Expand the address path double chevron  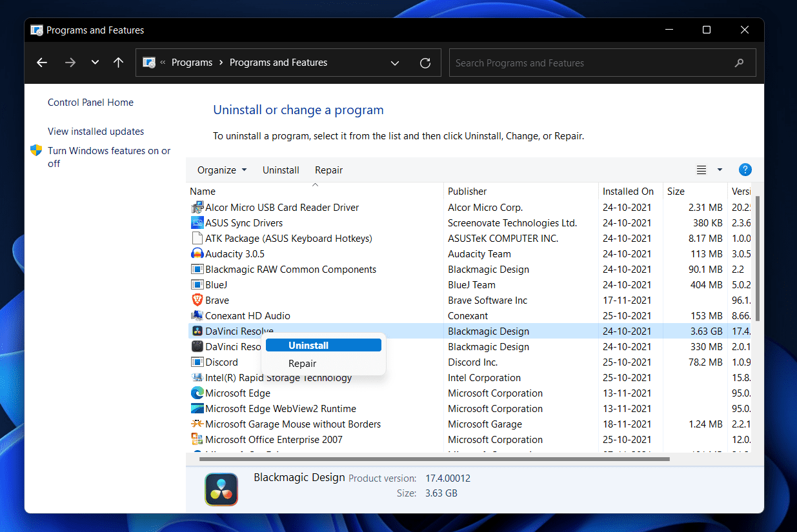tap(163, 63)
